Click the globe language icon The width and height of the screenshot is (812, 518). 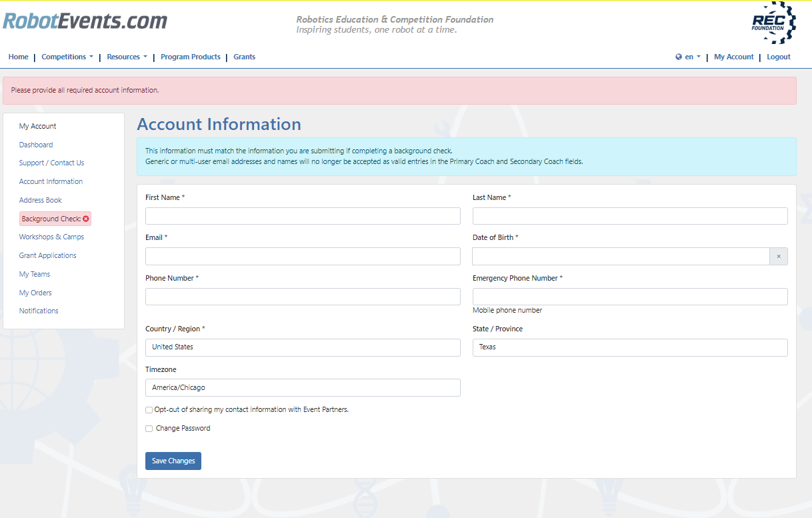(678, 57)
